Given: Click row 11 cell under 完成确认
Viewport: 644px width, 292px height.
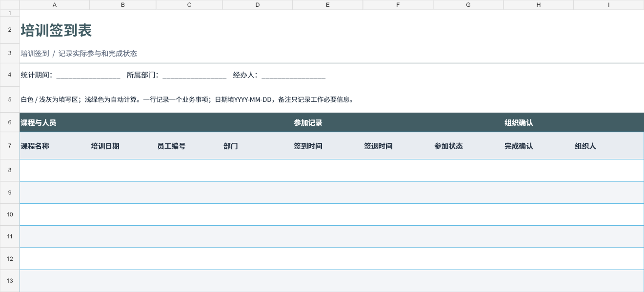Looking at the screenshot, I should click(539, 236).
